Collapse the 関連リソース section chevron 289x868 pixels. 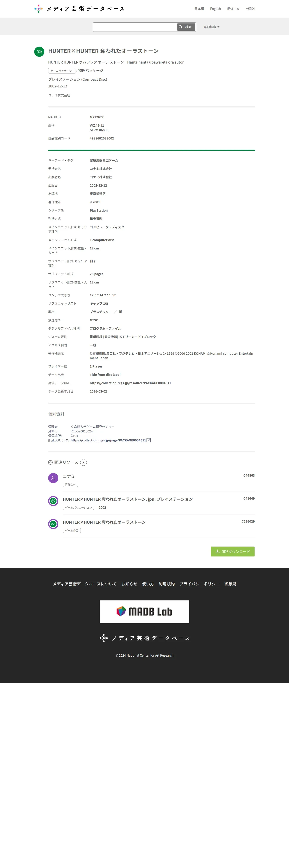50,462
